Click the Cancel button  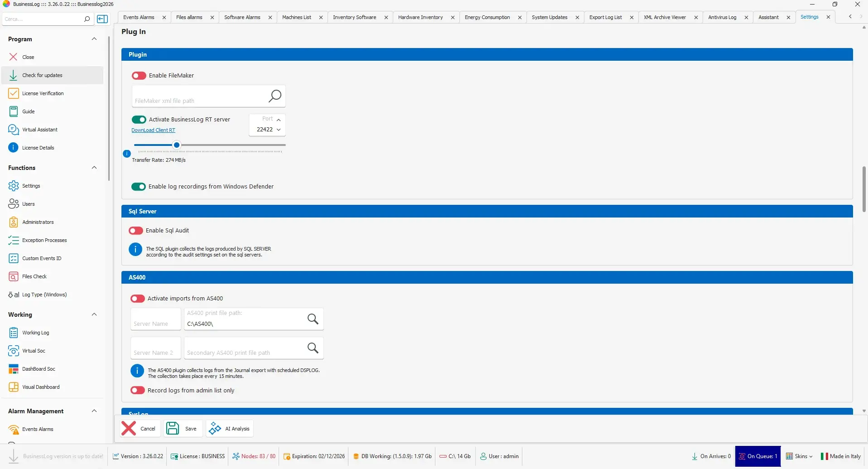140,428
